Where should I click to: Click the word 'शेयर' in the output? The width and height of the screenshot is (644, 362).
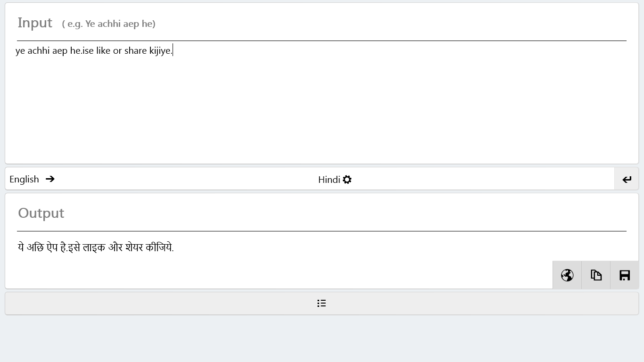tap(134, 247)
